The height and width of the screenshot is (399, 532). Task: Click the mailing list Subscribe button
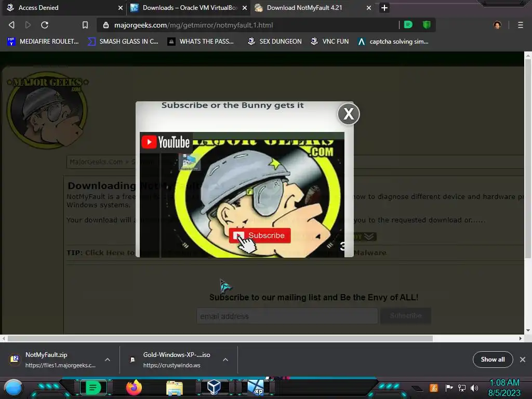406,316
